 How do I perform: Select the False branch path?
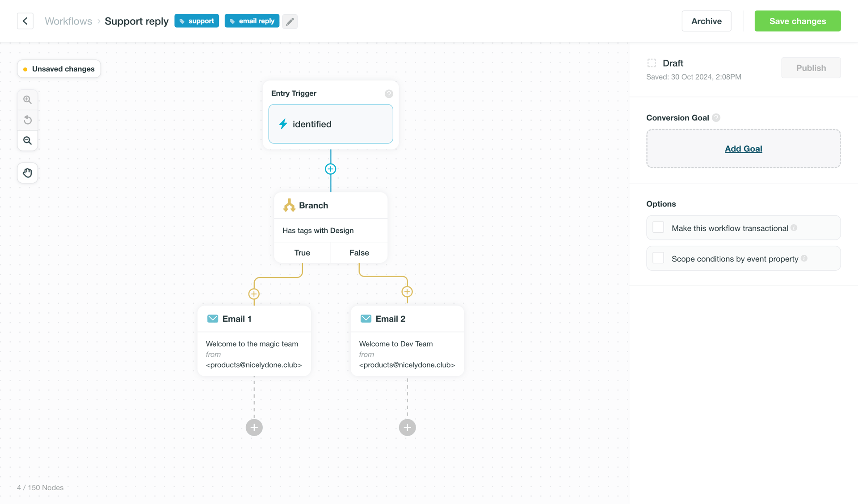pos(359,252)
